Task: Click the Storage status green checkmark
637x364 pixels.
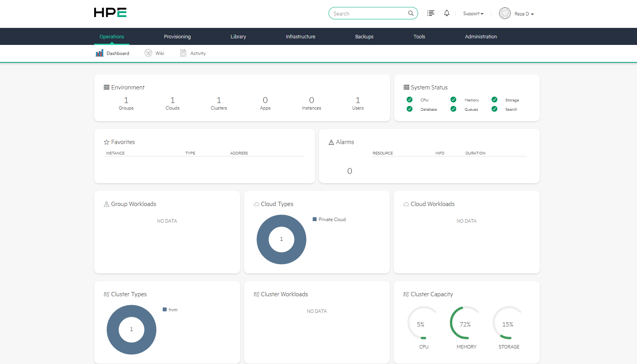Action: 494,100
